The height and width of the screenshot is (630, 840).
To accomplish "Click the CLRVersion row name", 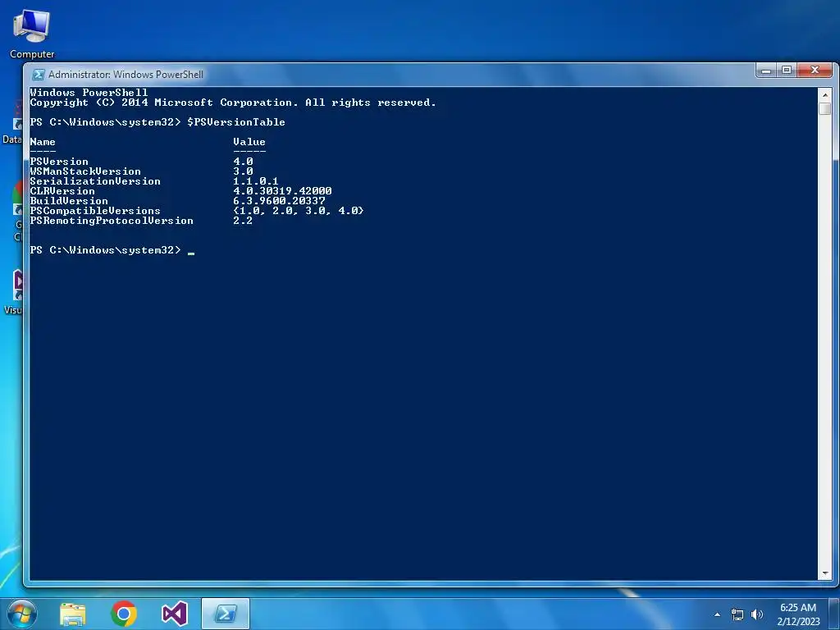I will (x=62, y=190).
